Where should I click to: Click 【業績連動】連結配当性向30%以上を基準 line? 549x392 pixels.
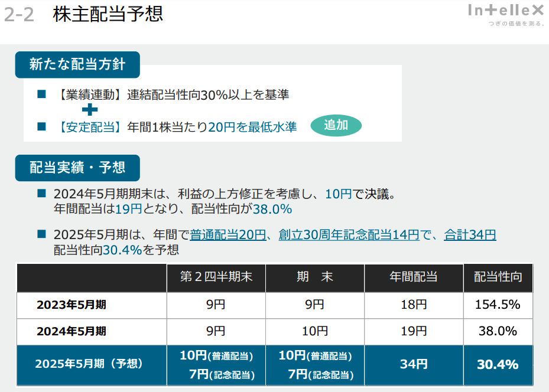173,94
